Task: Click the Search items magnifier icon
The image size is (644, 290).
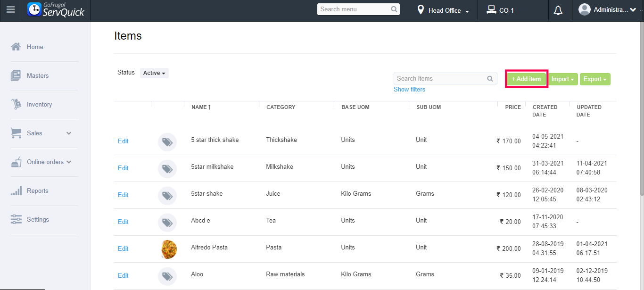Action: tap(490, 79)
